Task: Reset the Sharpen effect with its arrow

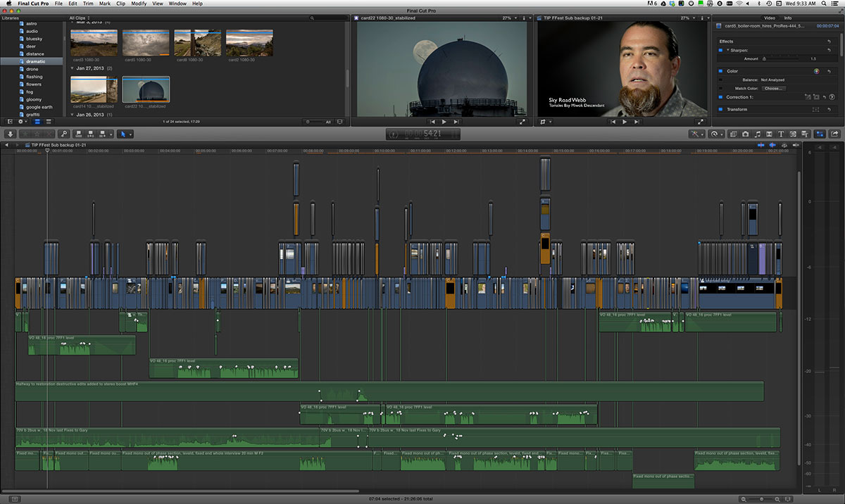Action: (829, 50)
